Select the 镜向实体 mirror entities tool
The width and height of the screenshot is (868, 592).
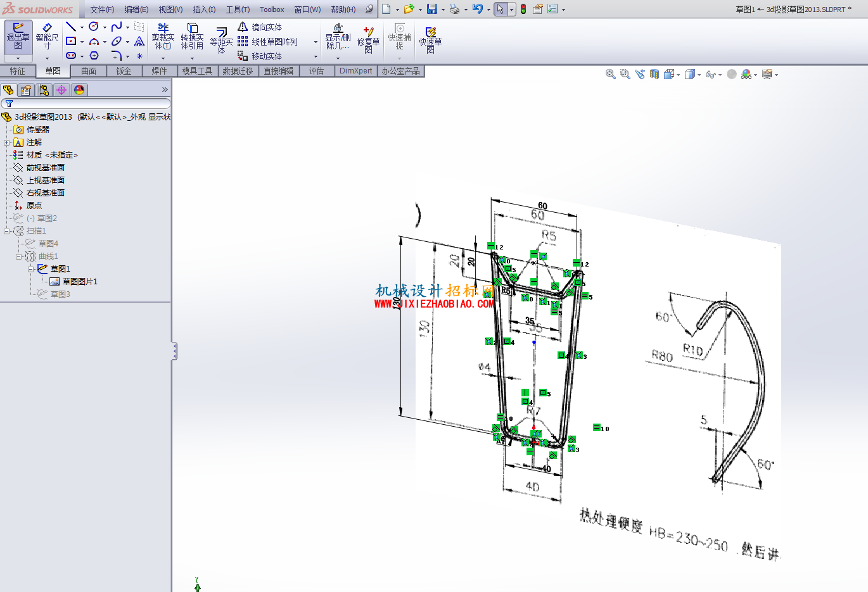click(x=260, y=27)
